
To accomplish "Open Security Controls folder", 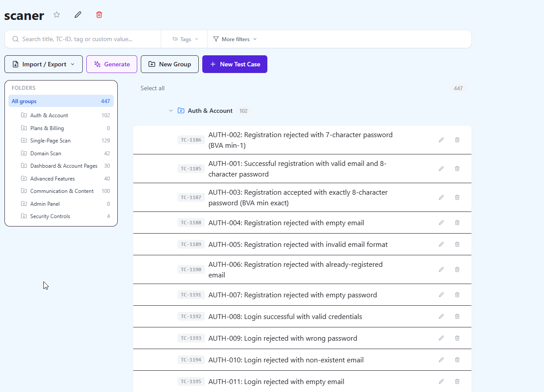I will (x=66, y=216).
